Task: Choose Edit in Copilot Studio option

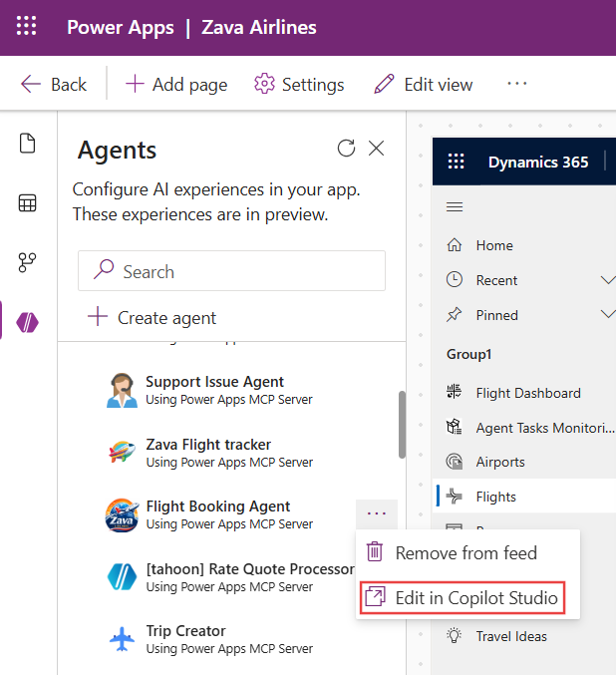Action: click(x=462, y=598)
